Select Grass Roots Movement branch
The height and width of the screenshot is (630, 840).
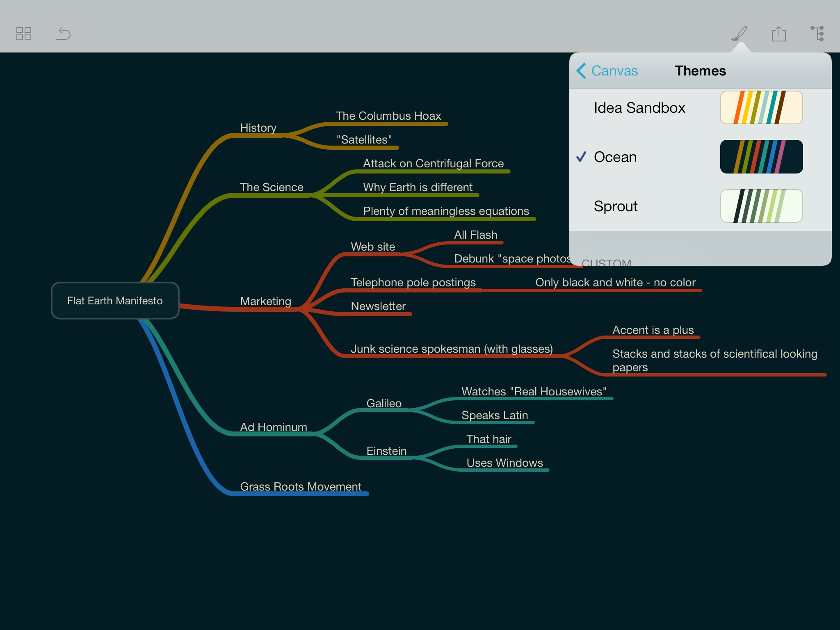[301, 487]
